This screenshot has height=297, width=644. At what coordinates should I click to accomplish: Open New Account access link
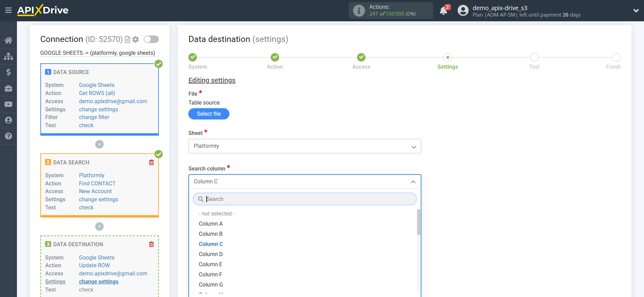tap(95, 191)
